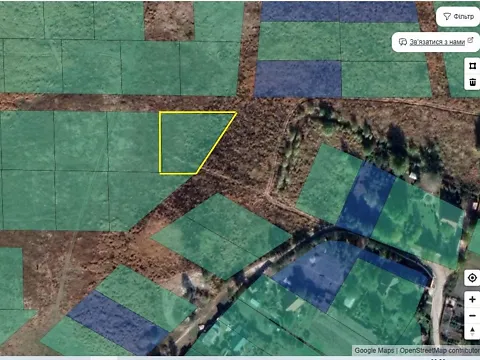The image size is (480, 360).
Task: Open the Фільтр filter panel
Action: coord(459,16)
